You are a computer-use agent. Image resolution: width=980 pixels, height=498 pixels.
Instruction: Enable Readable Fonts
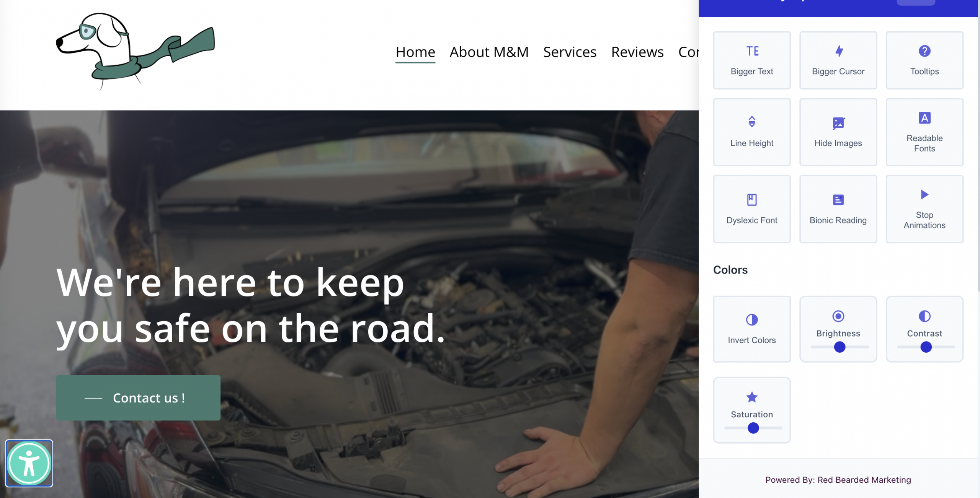(924, 132)
